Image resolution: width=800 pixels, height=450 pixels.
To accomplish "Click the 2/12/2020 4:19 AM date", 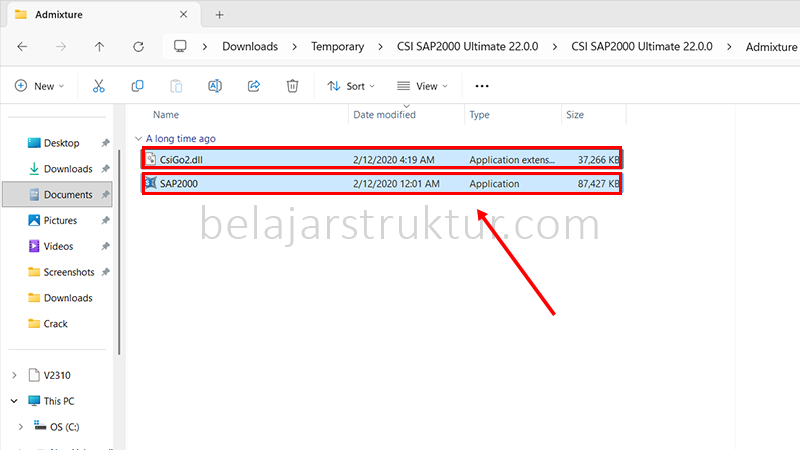I will coord(393,160).
